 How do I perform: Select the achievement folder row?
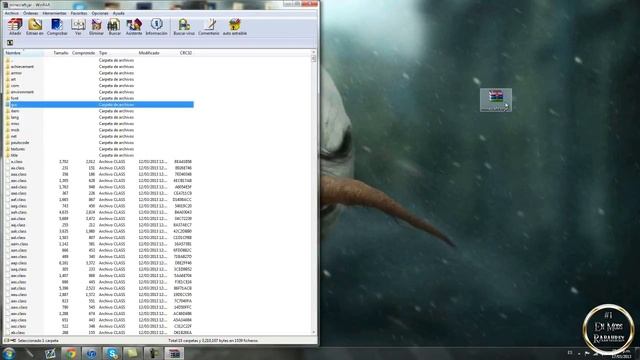[x=99, y=67]
